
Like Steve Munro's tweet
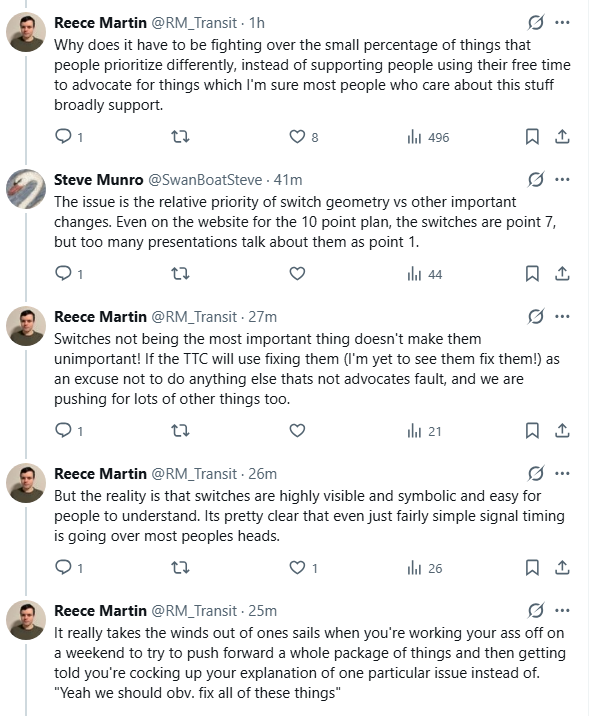[297, 273]
